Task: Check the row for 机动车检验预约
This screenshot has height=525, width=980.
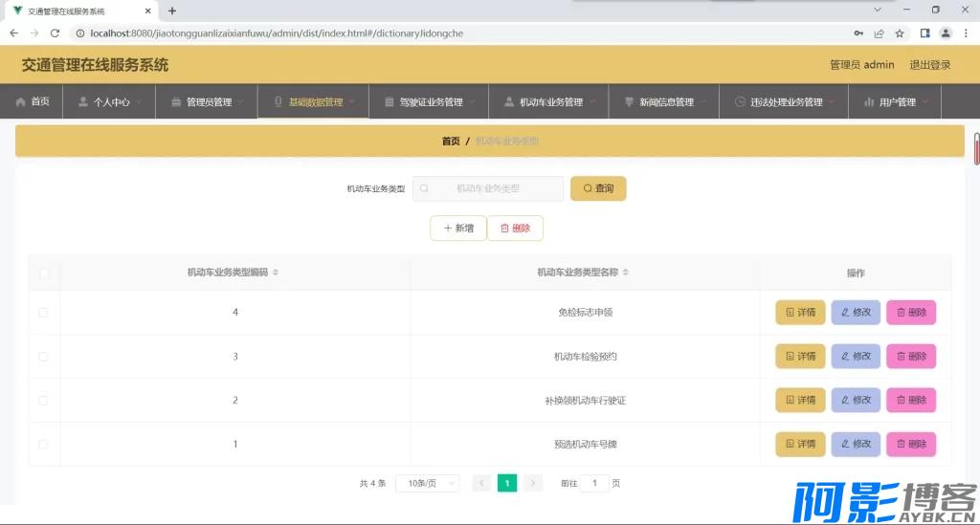Action: click(x=43, y=357)
